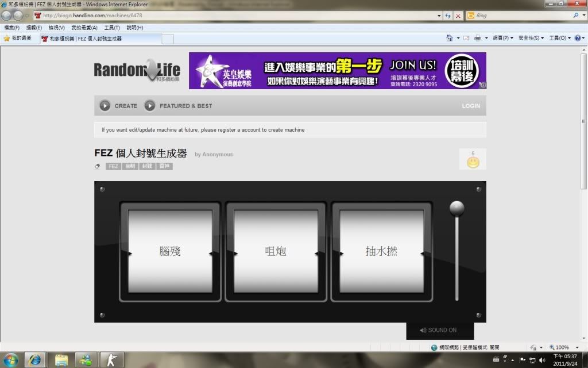The width and height of the screenshot is (588, 368).
Task: Click the IE refresh button
Action: (448, 16)
